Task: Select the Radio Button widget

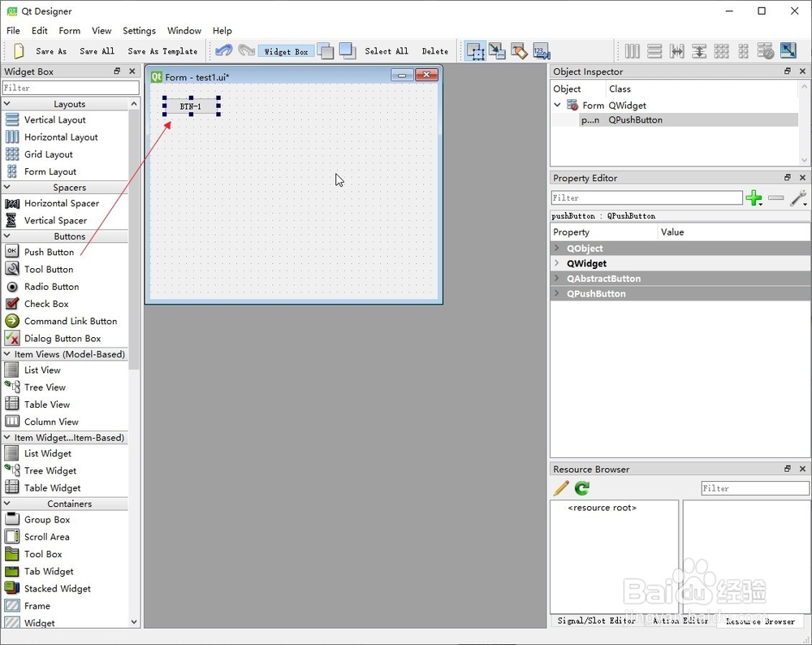Action: click(51, 287)
